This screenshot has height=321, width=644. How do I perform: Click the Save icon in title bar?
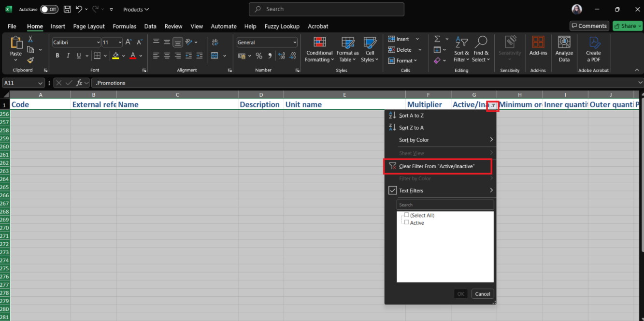[67, 9]
